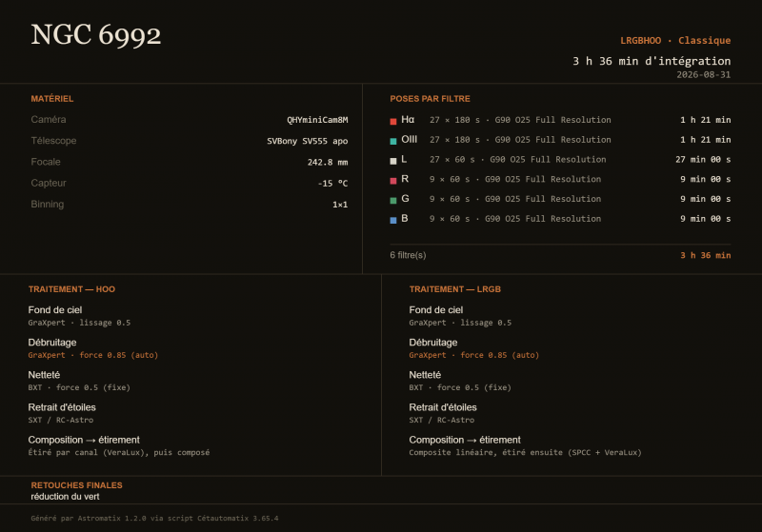Click the Capteur label

(x=49, y=183)
